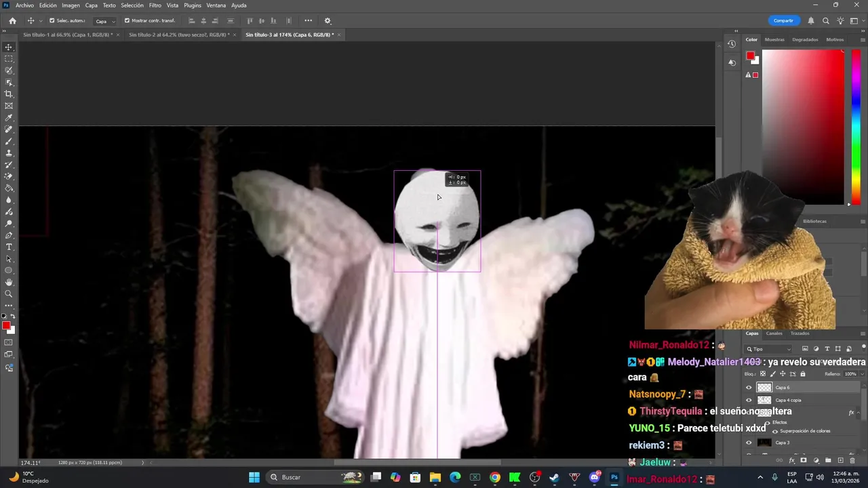Screen dimensions: 868x488
Task: Select the Zoom tool
Action: 9,294
